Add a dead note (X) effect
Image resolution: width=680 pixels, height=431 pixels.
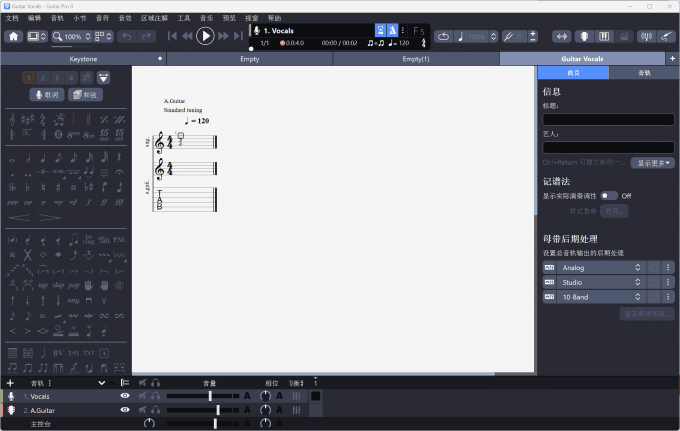click(x=28, y=255)
